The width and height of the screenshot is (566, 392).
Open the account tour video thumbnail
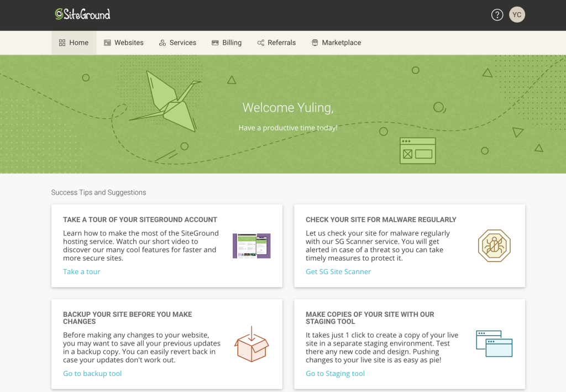point(251,246)
